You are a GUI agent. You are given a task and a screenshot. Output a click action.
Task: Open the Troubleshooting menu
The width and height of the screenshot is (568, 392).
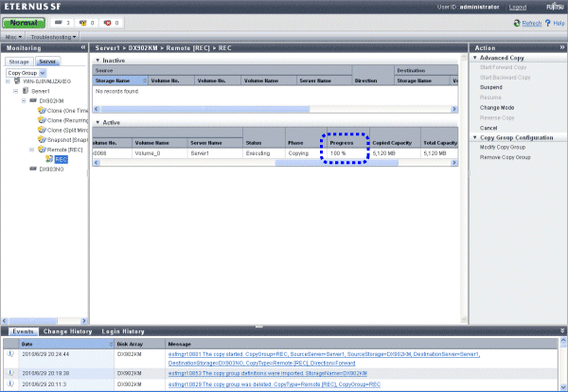pyautogui.click(x=53, y=37)
